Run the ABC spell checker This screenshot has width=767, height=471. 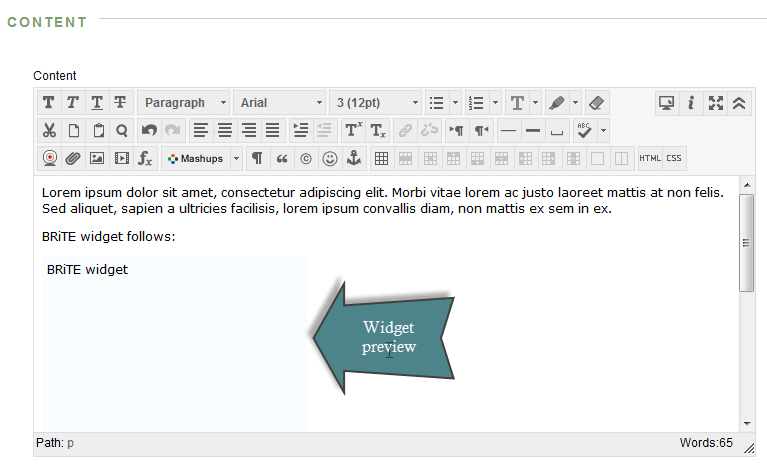pyautogui.click(x=585, y=131)
